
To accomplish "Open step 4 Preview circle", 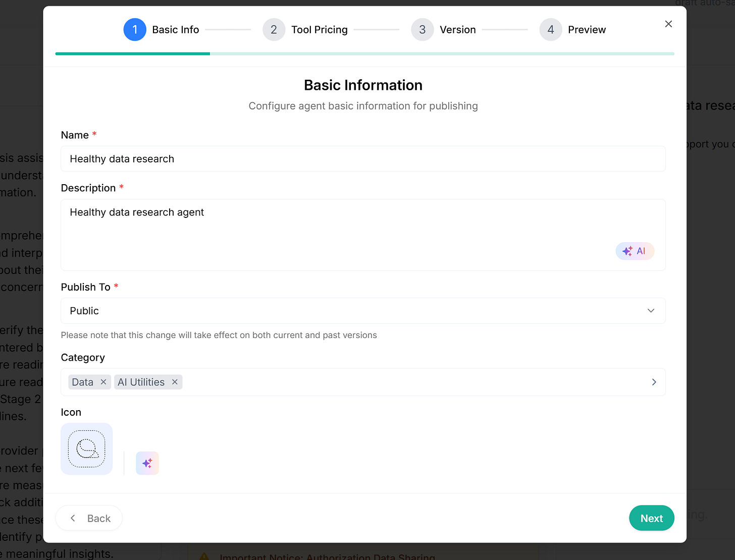I will pos(551,30).
